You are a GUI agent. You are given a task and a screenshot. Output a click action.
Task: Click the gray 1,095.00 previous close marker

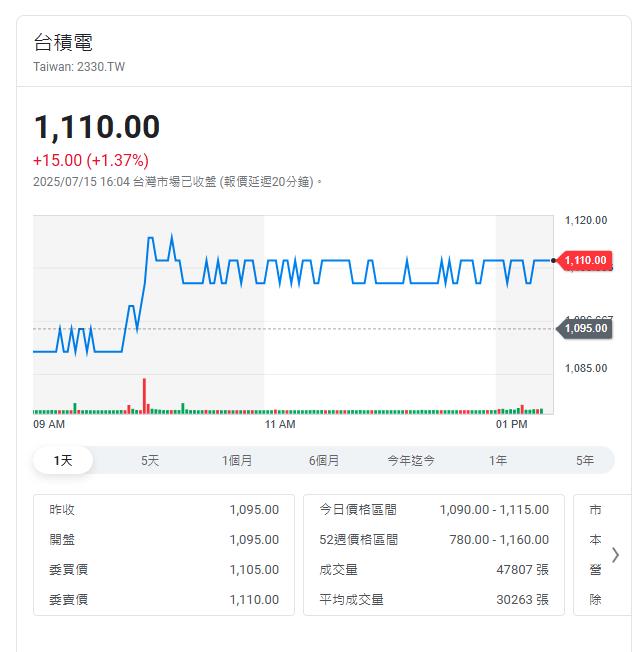pyautogui.click(x=584, y=328)
